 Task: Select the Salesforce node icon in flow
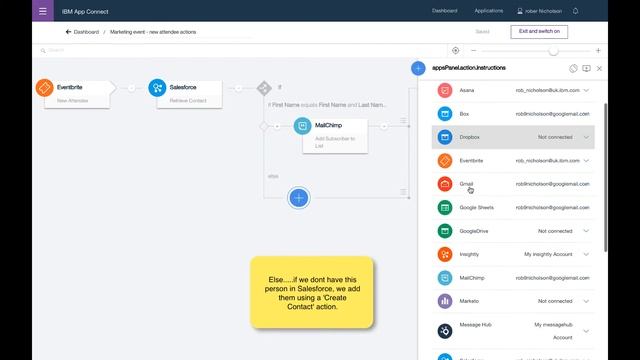coord(157,88)
